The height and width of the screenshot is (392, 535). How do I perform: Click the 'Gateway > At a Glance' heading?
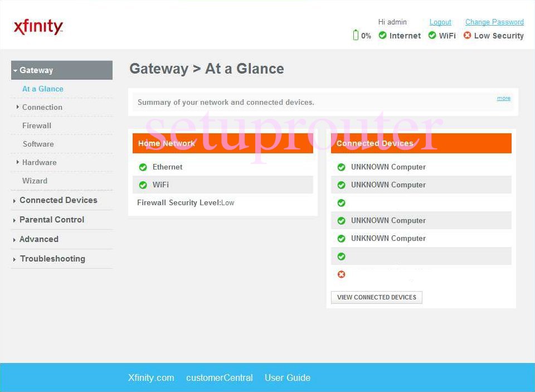(207, 69)
